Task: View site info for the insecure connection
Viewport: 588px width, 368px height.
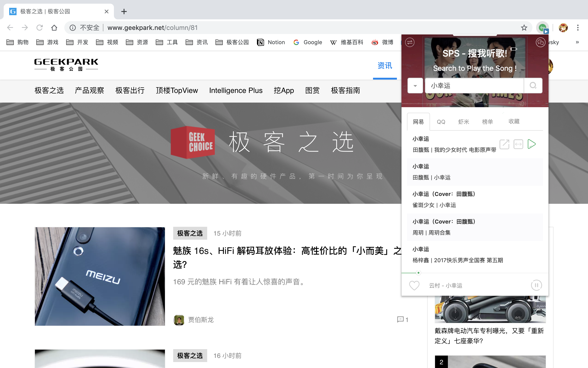Action: (x=73, y=28)
